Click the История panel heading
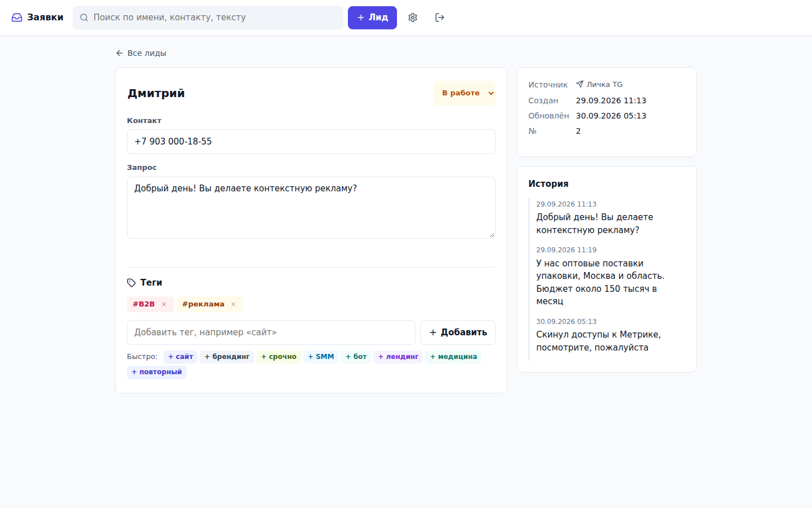Screen dimensions: 812x508 pos(548,184)
